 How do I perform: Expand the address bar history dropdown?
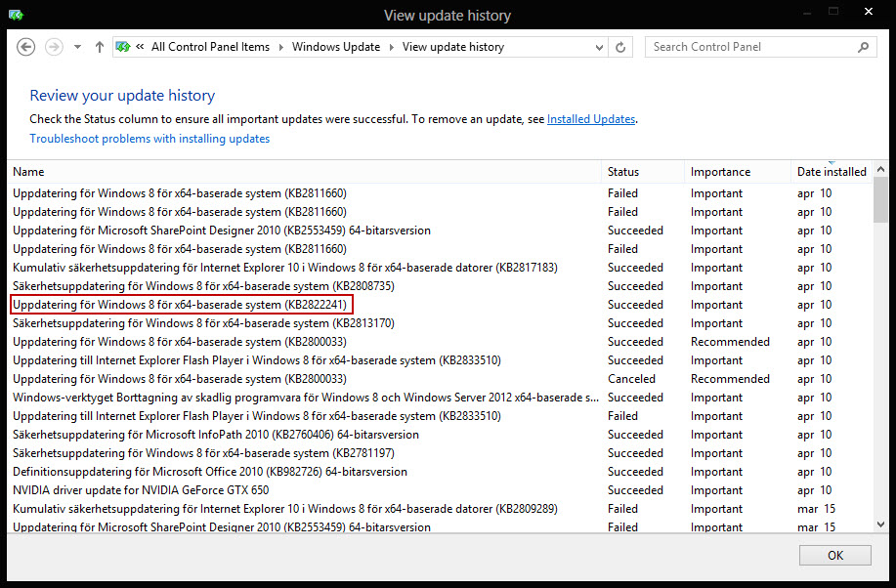pos(599,48)
